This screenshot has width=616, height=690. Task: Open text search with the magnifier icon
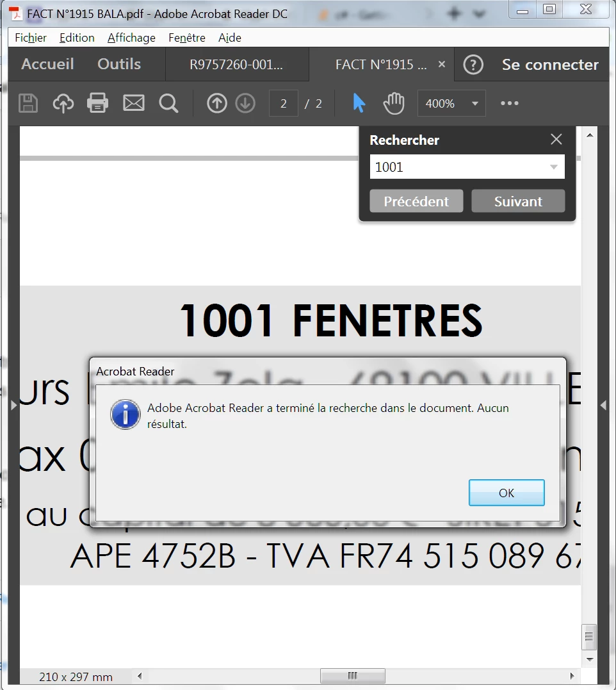(x=168, y=103)
